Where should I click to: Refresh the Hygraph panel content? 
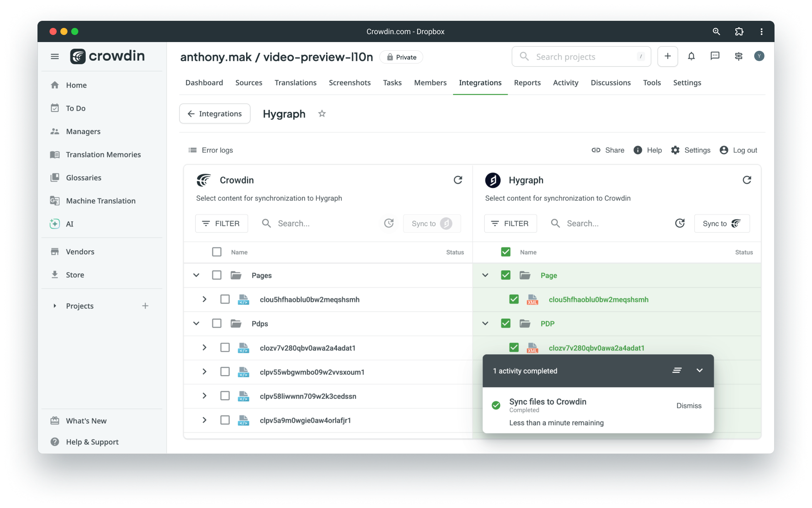pyautogui.click(x=747, y=180)
